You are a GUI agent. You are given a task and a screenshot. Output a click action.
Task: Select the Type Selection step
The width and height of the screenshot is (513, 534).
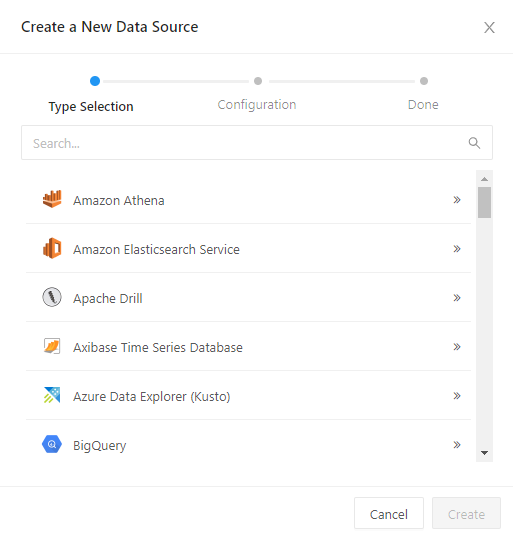point(91,107)
